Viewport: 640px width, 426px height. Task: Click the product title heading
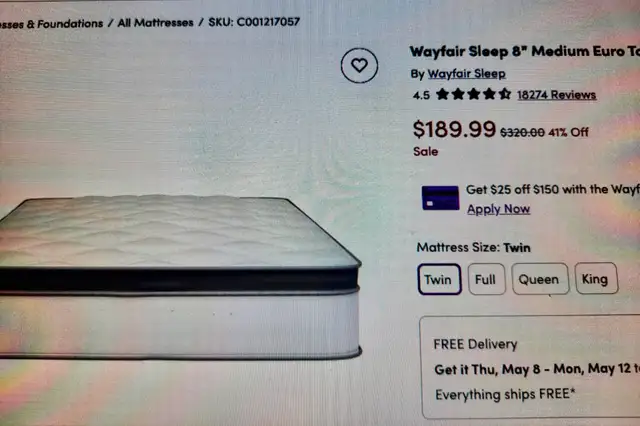[524, 51]
